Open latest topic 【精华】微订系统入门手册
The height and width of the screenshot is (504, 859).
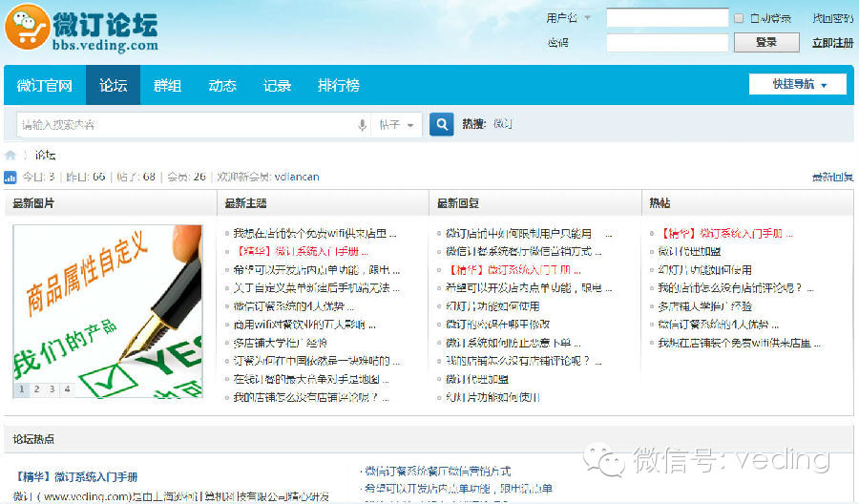(x=301, y=251)
